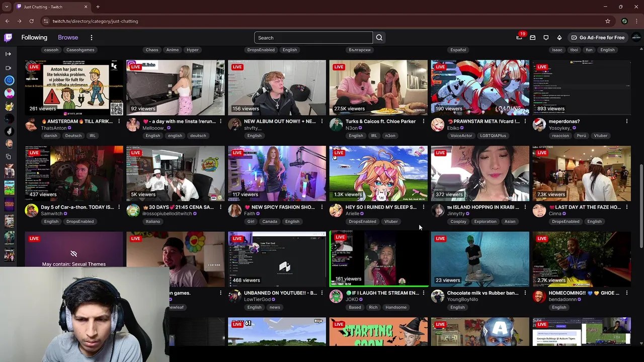This screenshot has height=362, width=644.
Task: Click the search magnifier button
Action: point(379,38)
